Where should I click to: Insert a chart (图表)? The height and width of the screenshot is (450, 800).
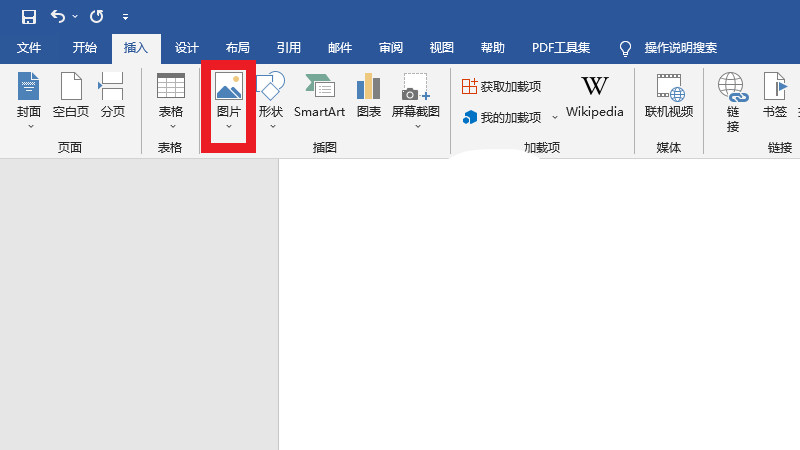[x=369, y=96]
